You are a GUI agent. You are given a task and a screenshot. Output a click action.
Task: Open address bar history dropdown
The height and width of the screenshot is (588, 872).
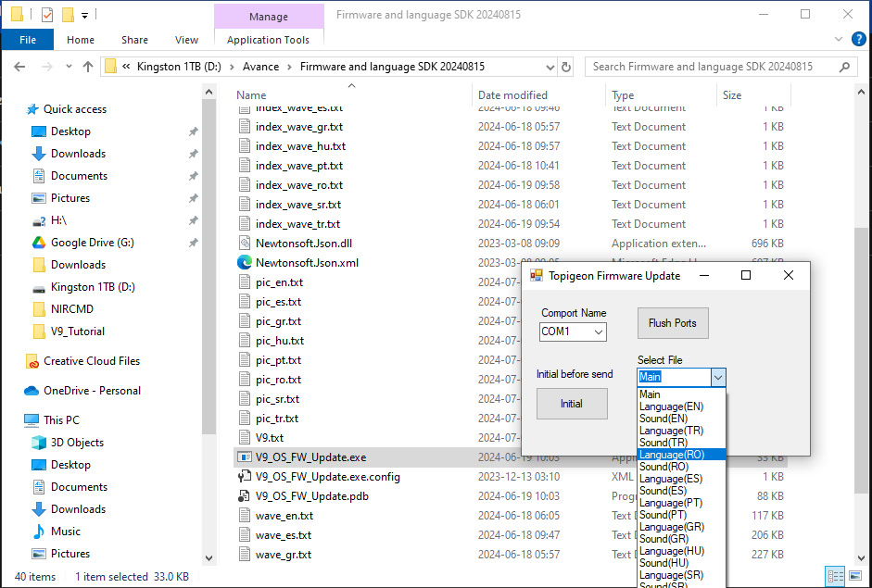point(550,67)
